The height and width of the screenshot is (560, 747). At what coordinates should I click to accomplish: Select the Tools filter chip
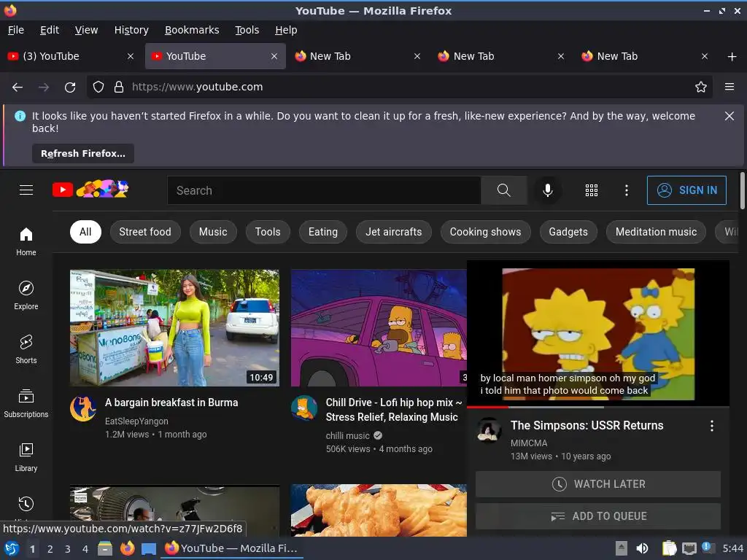tap(268, 232)
